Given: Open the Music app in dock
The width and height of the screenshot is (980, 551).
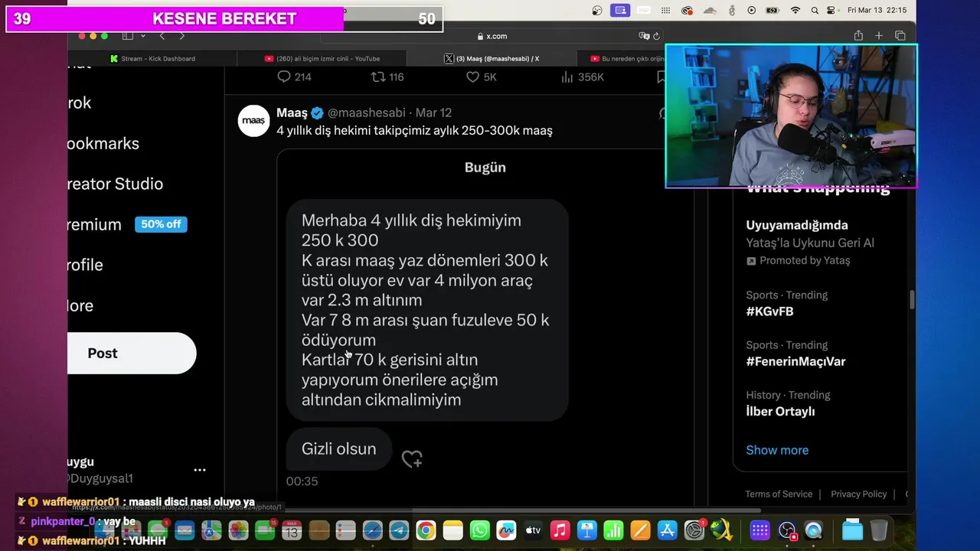Looking at the screenshot, I should (560, 530).
